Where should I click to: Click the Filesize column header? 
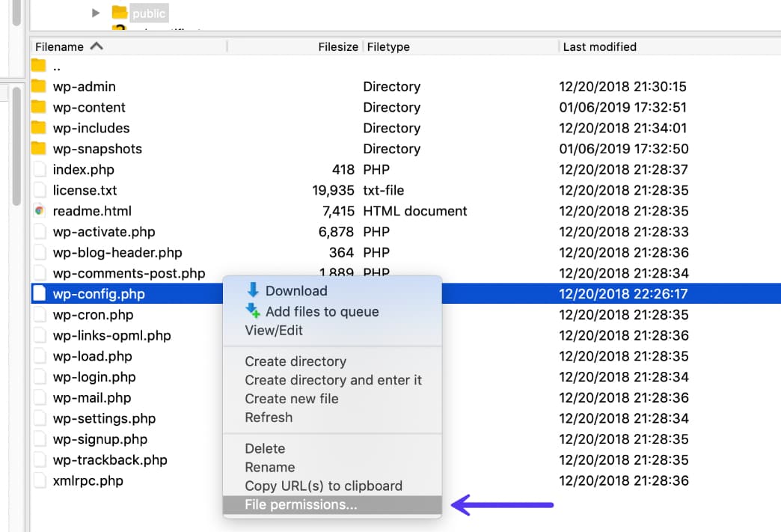337,46
